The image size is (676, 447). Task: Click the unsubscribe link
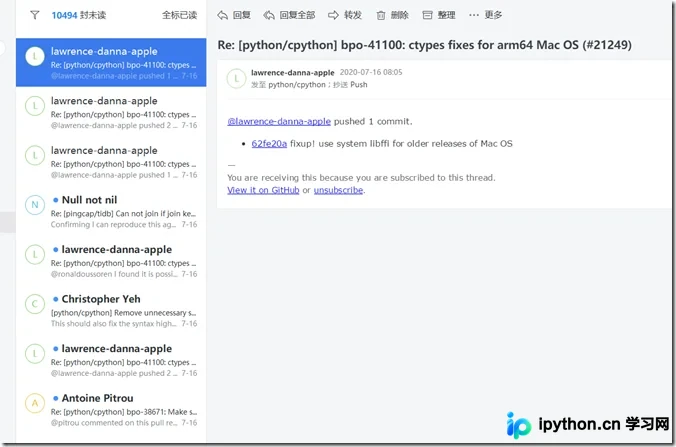(338, 190)
